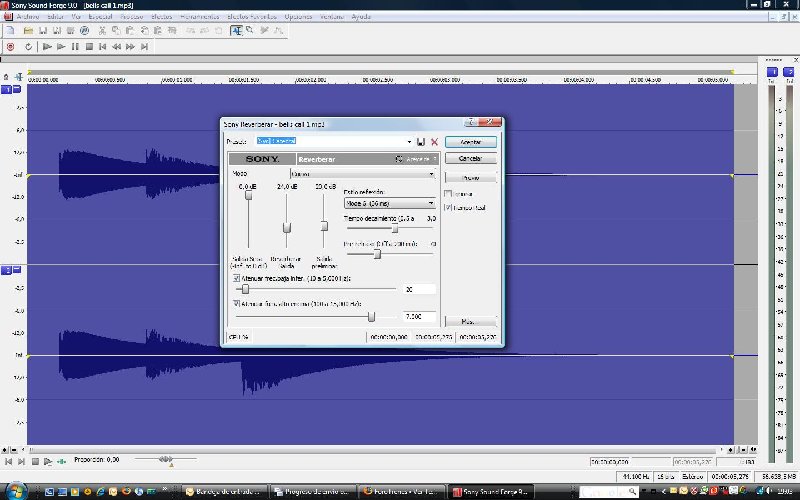The height and width of the screenshot is (500, 800).
Task: Toggle the Tiempo real checkbox
Action: 448,208
